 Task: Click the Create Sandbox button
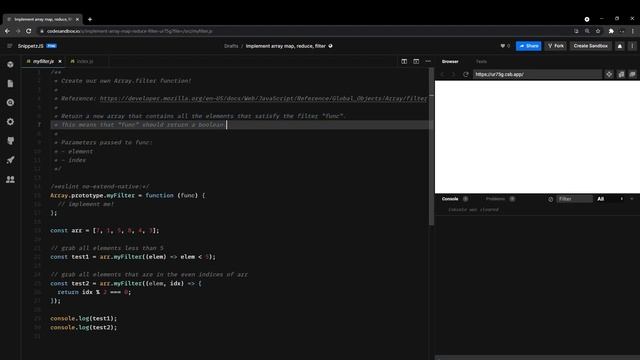click(x=591, y=46)
